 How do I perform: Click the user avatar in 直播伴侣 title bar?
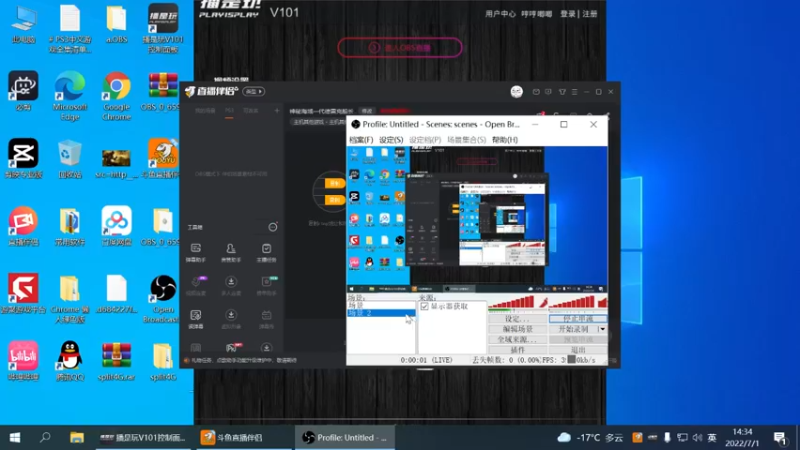point(516,92)
